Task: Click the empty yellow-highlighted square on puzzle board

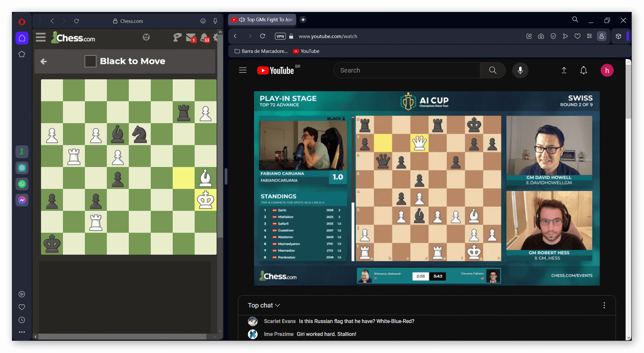Action: (183, 178)
